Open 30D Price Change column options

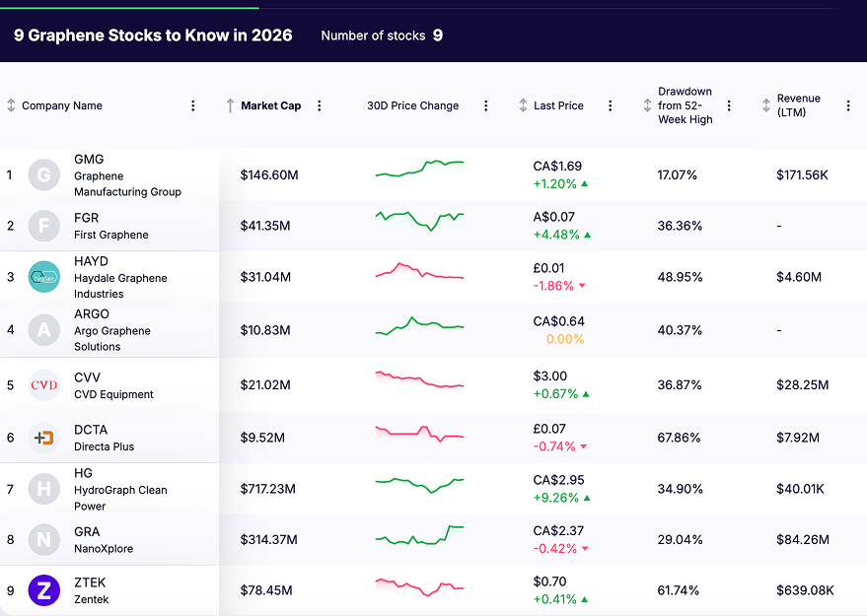click(485, 106)
